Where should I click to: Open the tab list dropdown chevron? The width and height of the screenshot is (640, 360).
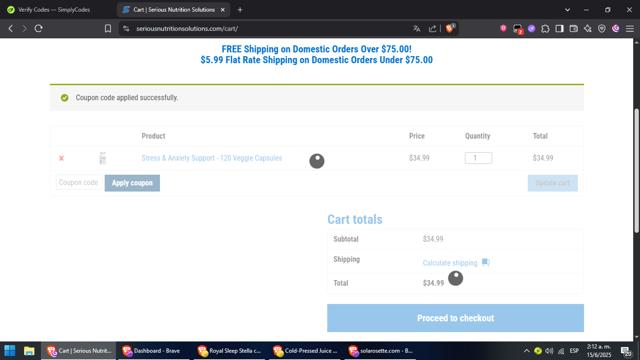567,10
